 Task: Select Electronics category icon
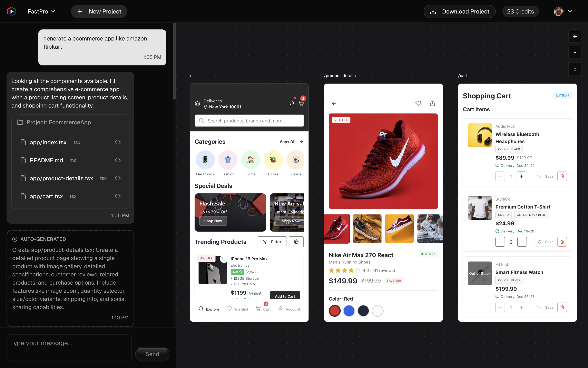click(205, 160)
